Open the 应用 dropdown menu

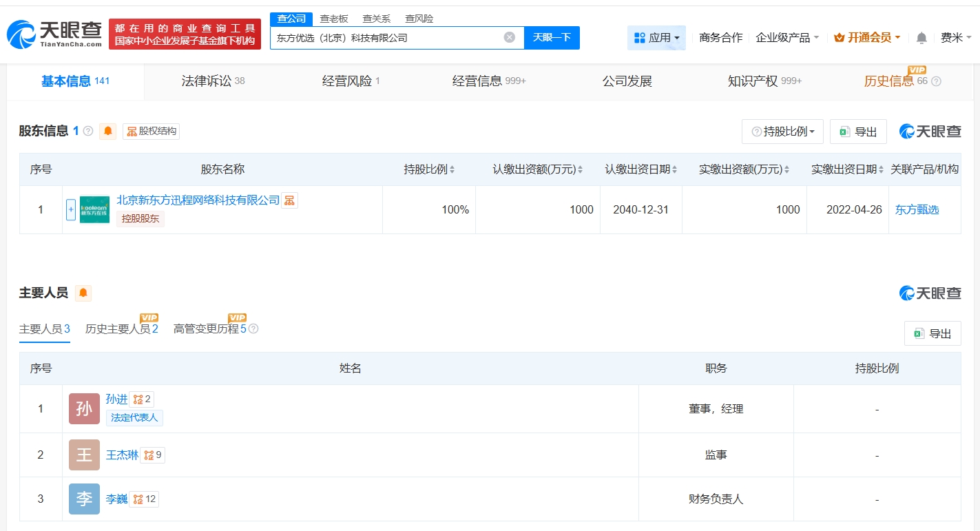656,38
